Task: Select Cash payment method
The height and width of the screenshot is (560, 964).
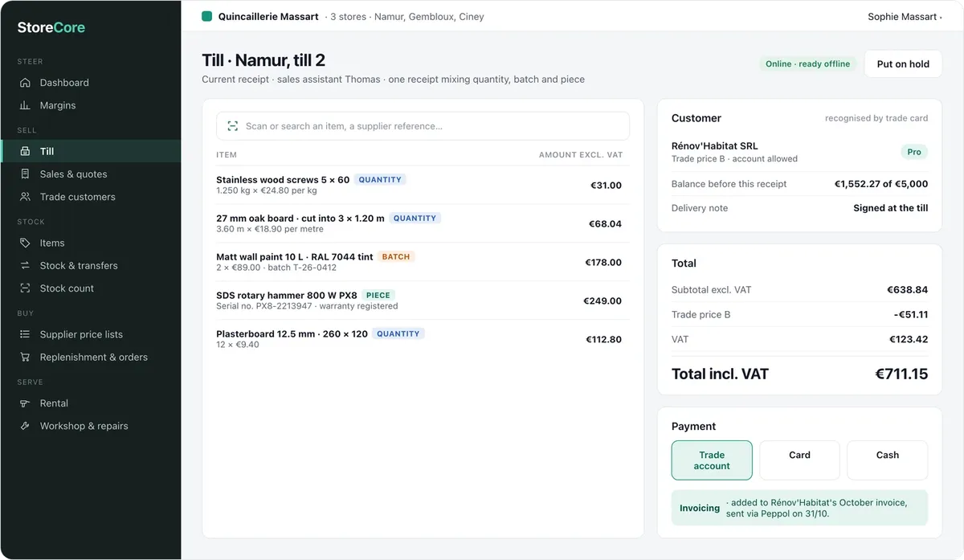Action: [887, 460]
